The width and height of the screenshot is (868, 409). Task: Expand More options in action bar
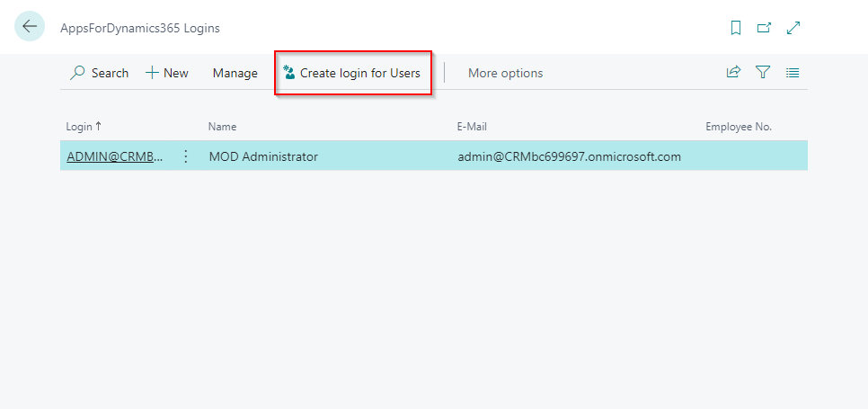point(505,73)
